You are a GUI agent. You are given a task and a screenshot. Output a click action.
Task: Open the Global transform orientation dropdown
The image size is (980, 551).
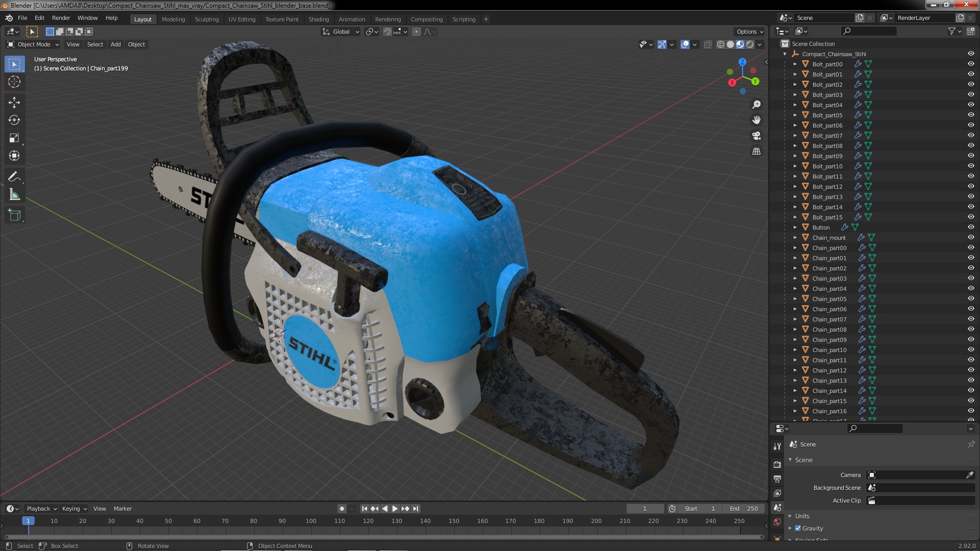[x=341, y=32]
